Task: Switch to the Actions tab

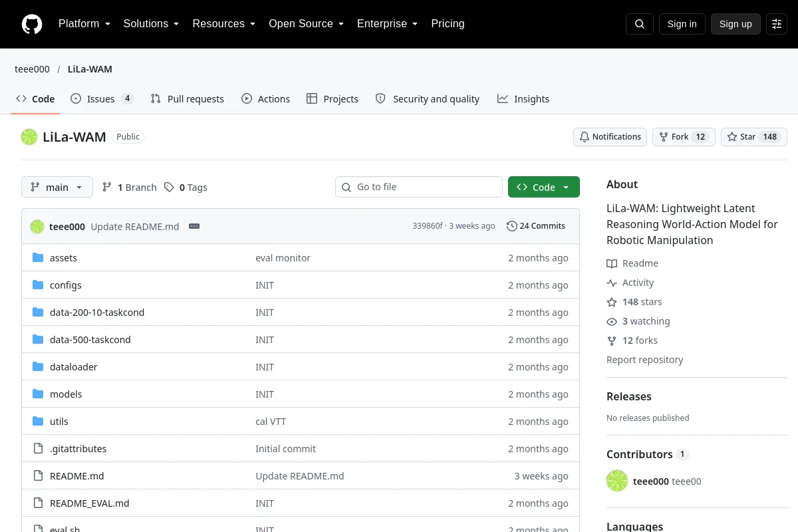Action: click(266, 99)
